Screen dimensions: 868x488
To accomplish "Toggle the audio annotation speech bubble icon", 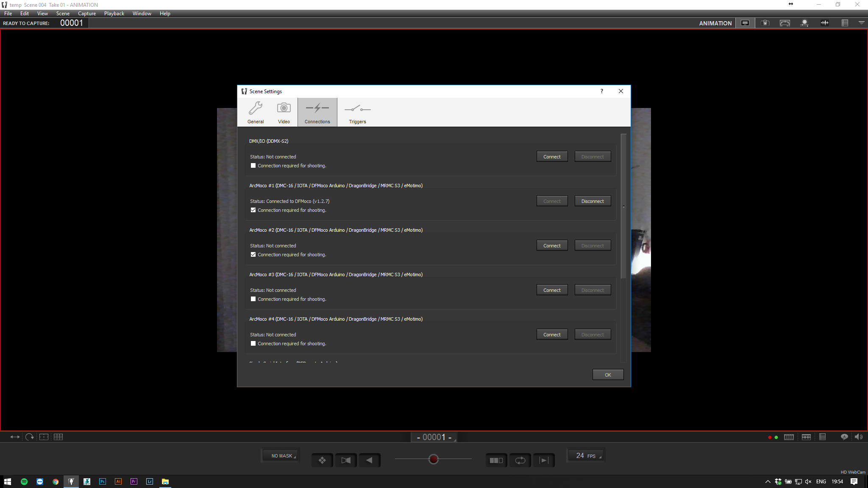I will [x=844, y=437].
